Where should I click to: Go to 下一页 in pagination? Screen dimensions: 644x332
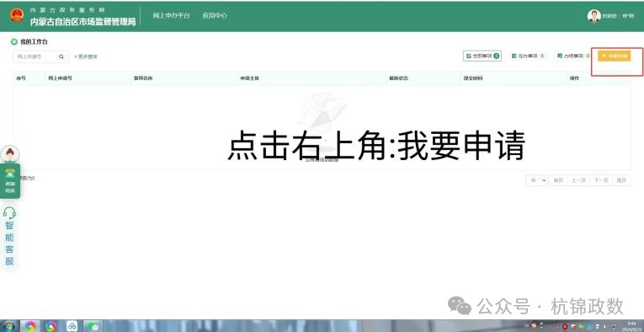pos(600,180)
